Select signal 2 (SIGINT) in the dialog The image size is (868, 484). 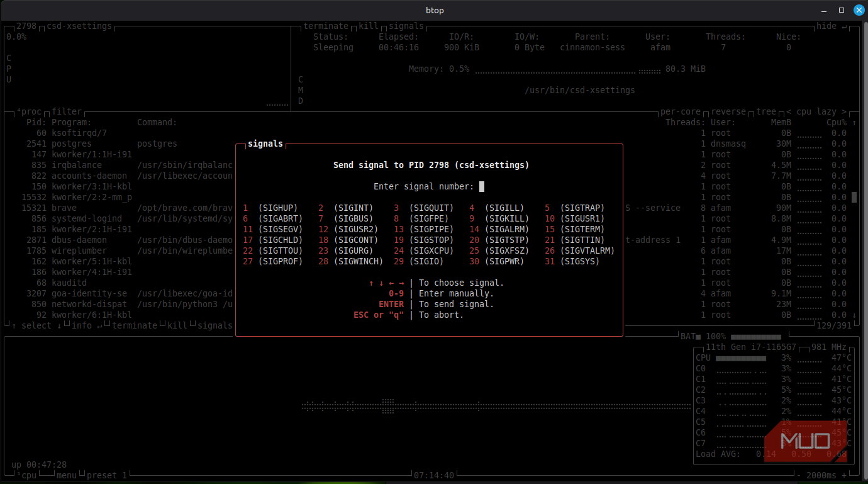pyautogui.click(x=346, y=208)
